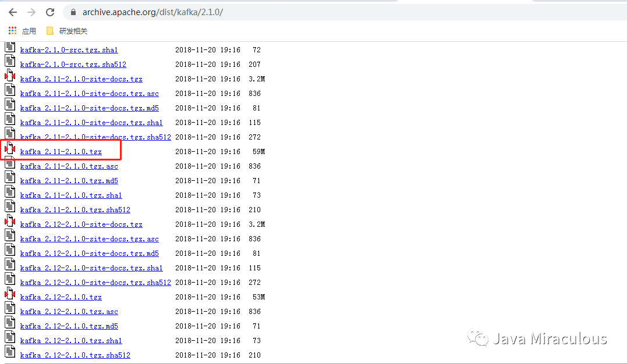Download the kafka_2.12-2.1.0.tgz link
The width and height of the screenshot is (627, 364).
click(61, 297)
